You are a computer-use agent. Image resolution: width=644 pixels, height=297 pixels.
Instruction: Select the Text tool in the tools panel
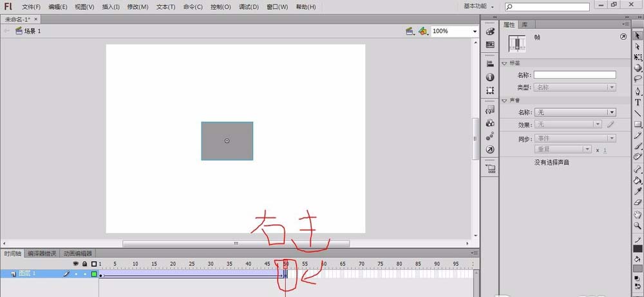click(x=638, y=102)
